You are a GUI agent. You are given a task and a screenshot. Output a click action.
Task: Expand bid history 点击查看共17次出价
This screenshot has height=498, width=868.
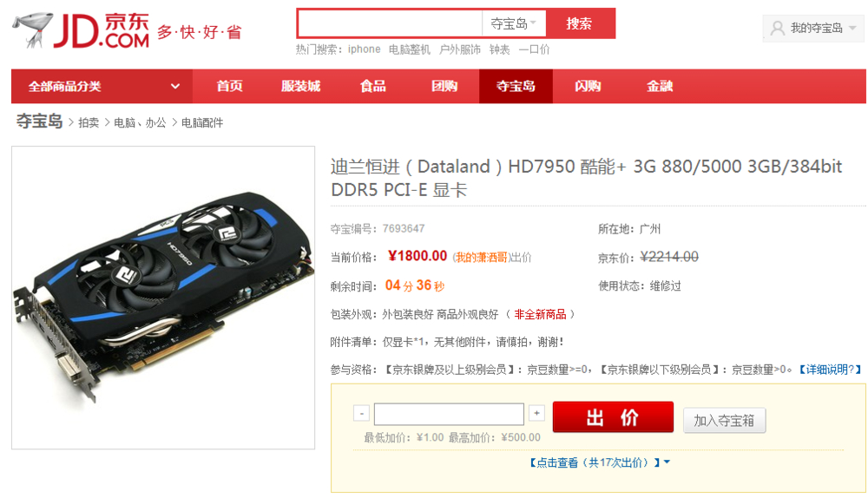[x=600, y=462]
